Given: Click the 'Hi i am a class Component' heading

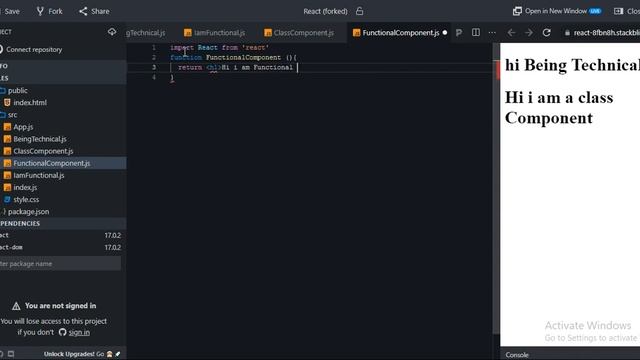Looking at the screenshot, I should click(x=559, y=108).
